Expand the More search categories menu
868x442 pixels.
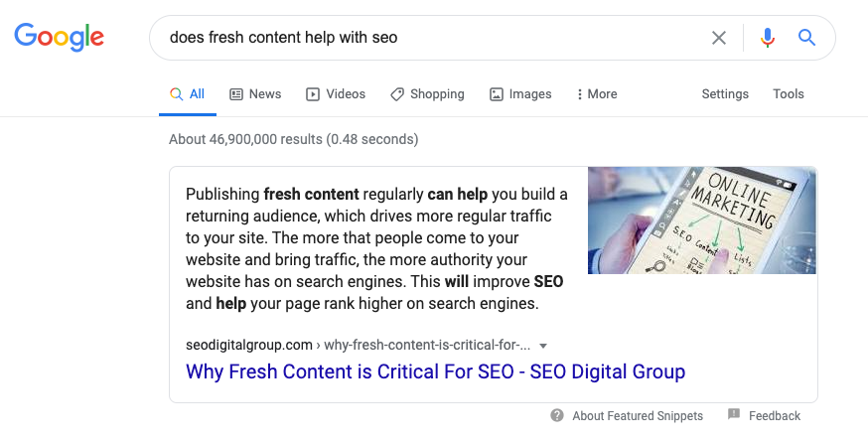click(597, 94)
